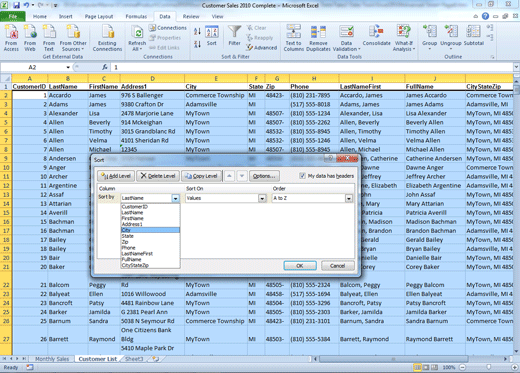Click Remove Duplicates icon
Viewport: 520px width, 373px height.
tap(318, 38)
